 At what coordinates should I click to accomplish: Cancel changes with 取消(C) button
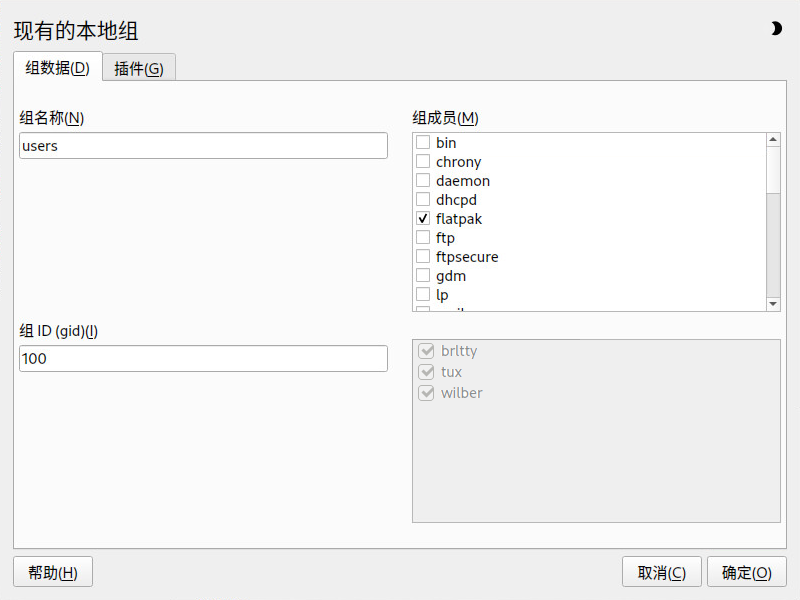tap(661, 573)
